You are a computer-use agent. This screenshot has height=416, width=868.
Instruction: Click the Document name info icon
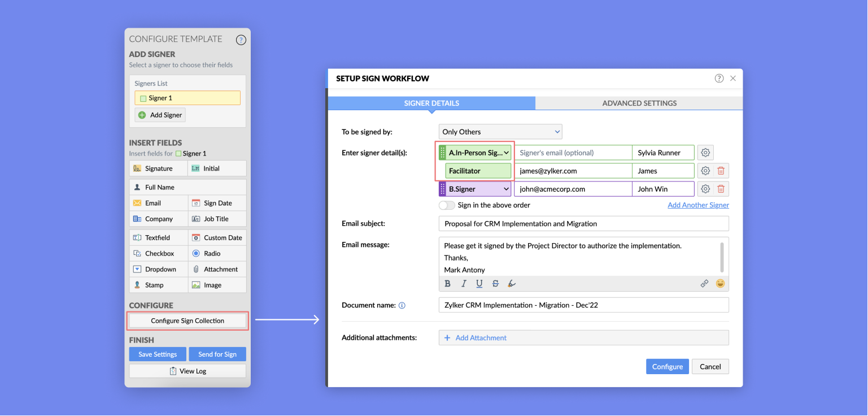[x=402, y=305]
